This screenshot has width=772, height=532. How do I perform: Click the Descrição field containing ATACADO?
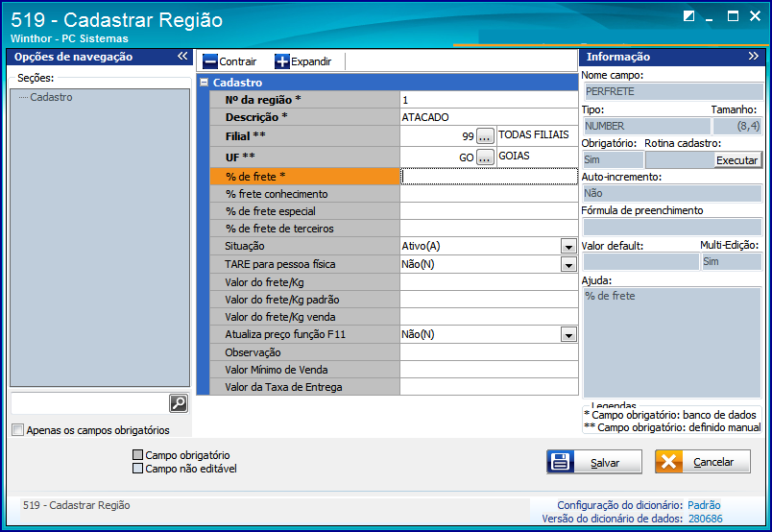tap(489, 117)
